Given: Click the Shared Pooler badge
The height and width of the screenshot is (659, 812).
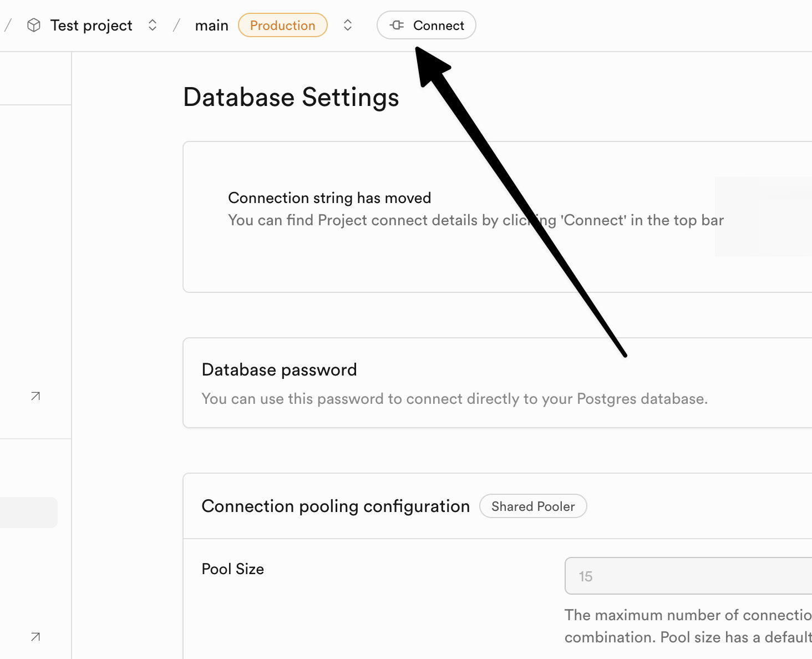Looking at the screenshot, I should [532, 506].
